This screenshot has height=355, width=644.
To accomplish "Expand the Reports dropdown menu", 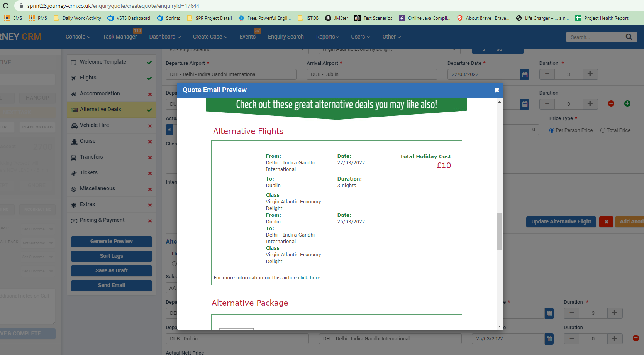I will (x=327, y=37).
